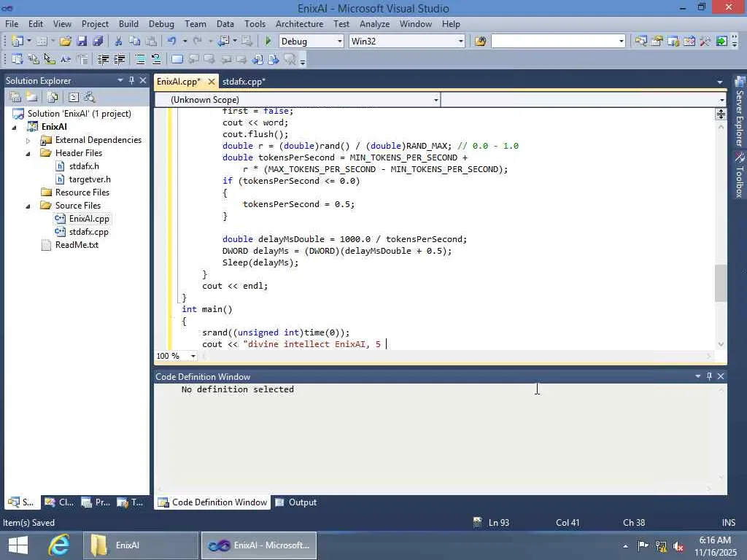Open Properties Window toolbar icon
Screen dimensions: 747x560
(x=657, y=42)
